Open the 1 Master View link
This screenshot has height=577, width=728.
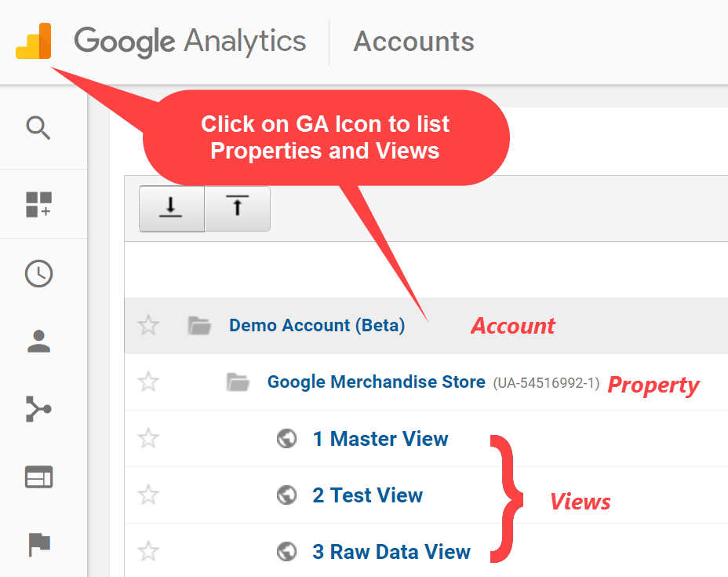(x=380, y=439)
